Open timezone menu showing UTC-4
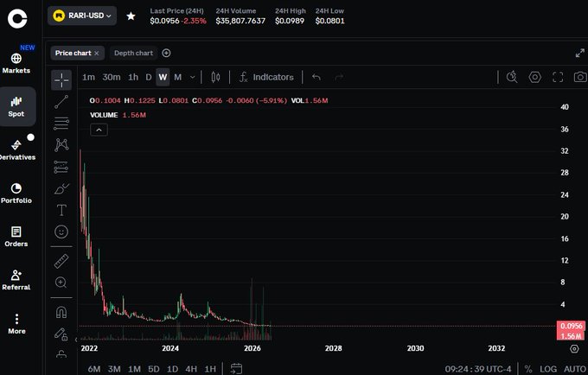This screenshot has height=375, width=588. pos(478,369)
